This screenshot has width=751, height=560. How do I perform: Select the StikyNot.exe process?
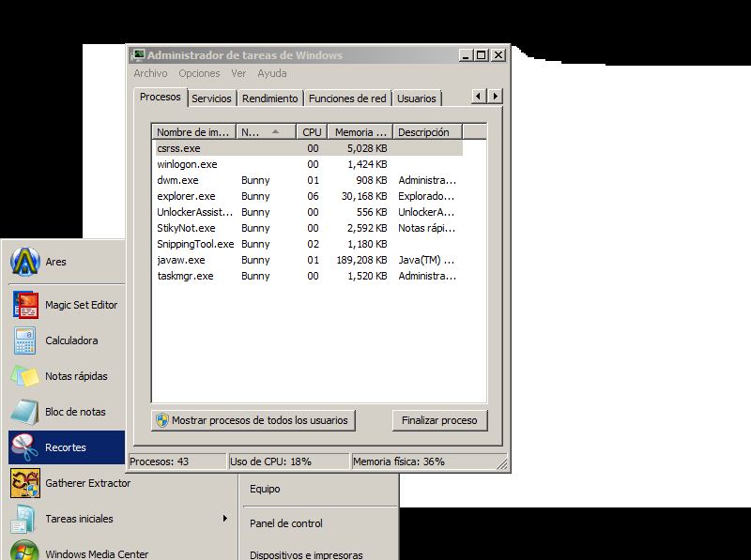[309, 228]
